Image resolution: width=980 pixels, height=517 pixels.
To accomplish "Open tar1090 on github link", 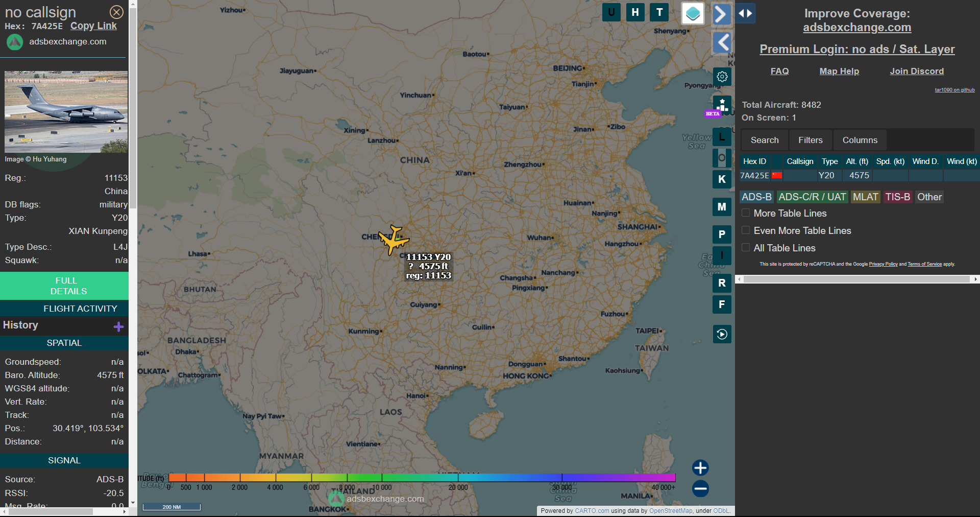I will [954, 90].
